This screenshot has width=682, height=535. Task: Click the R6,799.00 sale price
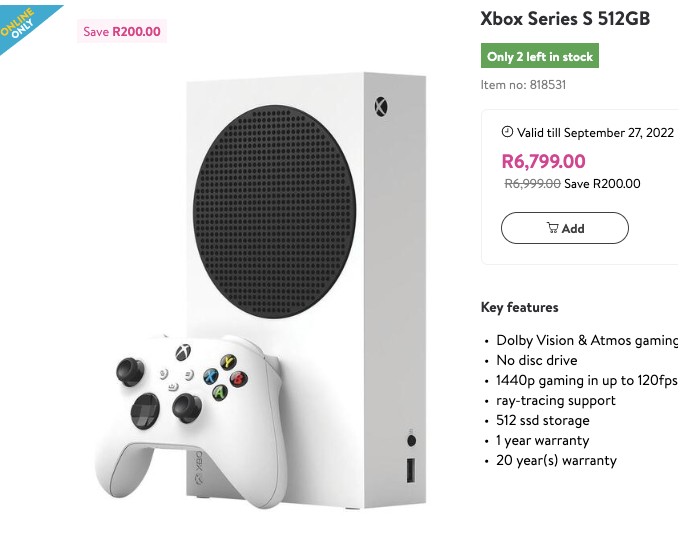(543, 161)
